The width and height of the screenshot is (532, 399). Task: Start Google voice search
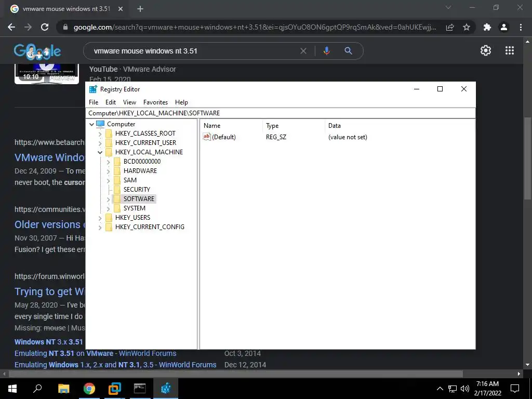pos(326,51)
